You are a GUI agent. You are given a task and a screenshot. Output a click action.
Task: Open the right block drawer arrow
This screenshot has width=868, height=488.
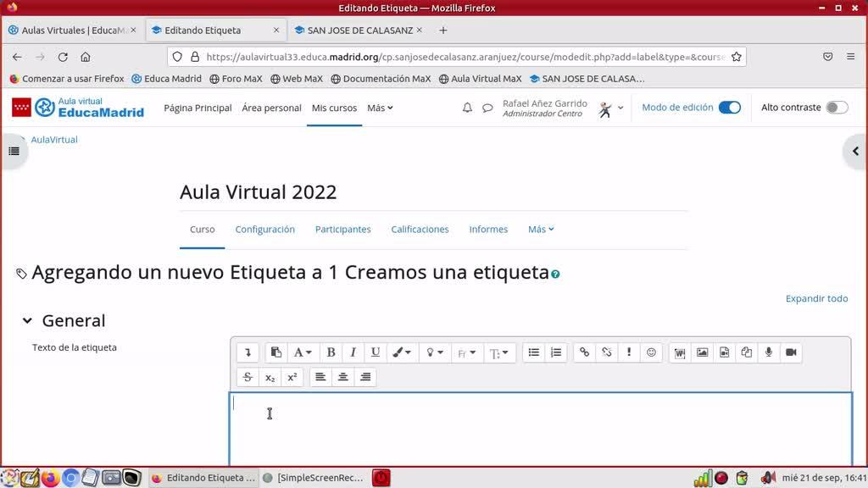point(856,151)
